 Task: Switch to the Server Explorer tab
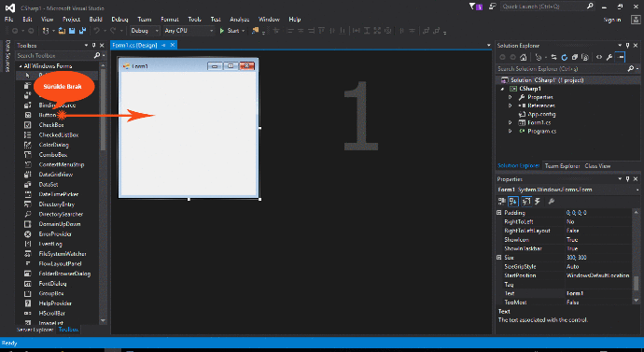click(35, 330)
